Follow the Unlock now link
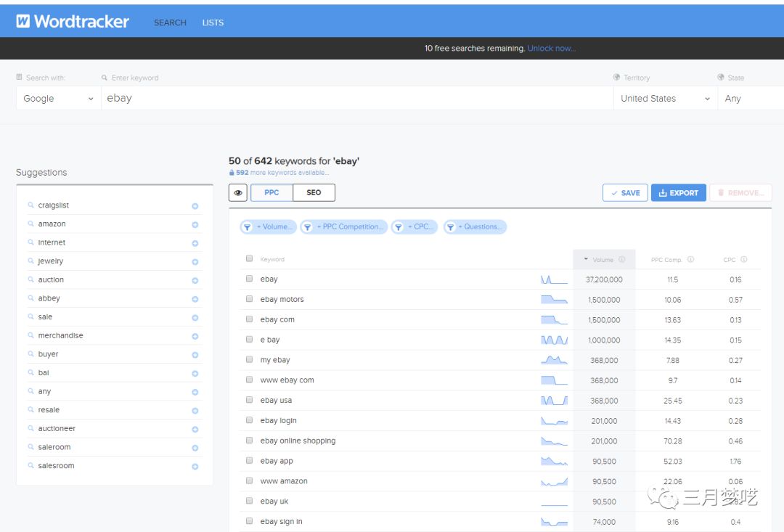Image resolution: width=784 pixels, height=532 pixels. (x=552, y=49)
